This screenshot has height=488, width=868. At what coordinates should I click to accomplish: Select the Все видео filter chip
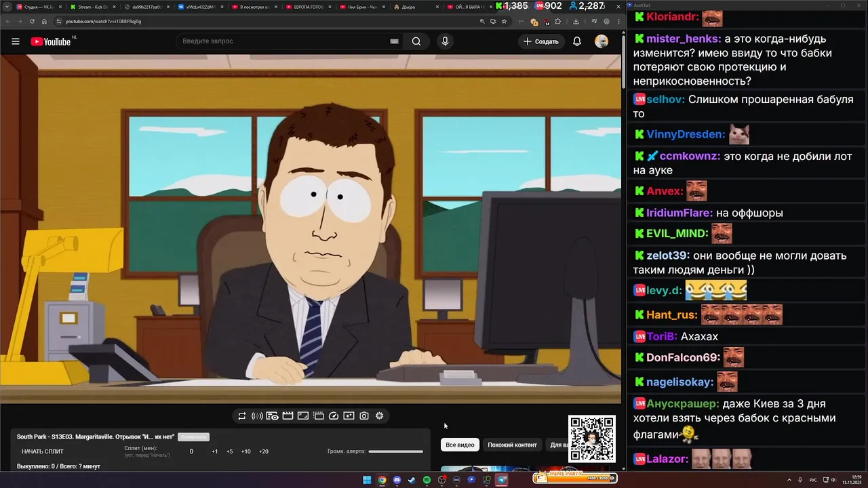(x=460, y=445)
